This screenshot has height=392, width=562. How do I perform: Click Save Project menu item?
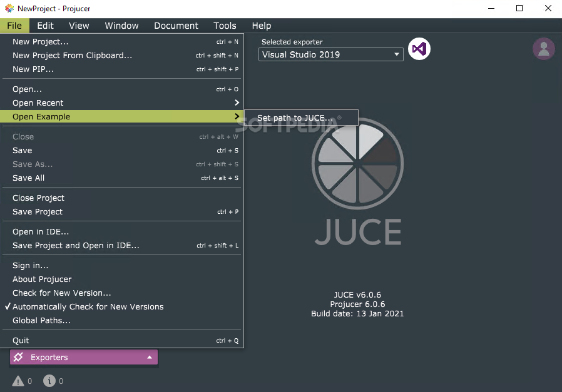pyautogui.click(x=122, y=211)
